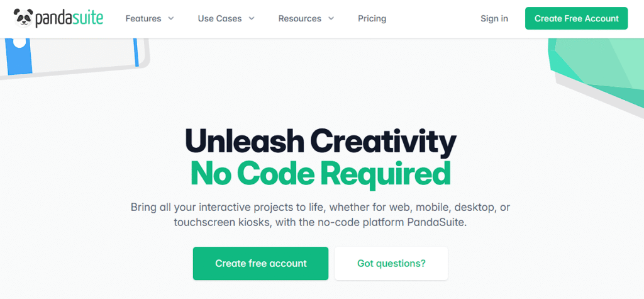Expand the Resources chevron arrow
The image size is (644, 299).
(x=331, y=18)
